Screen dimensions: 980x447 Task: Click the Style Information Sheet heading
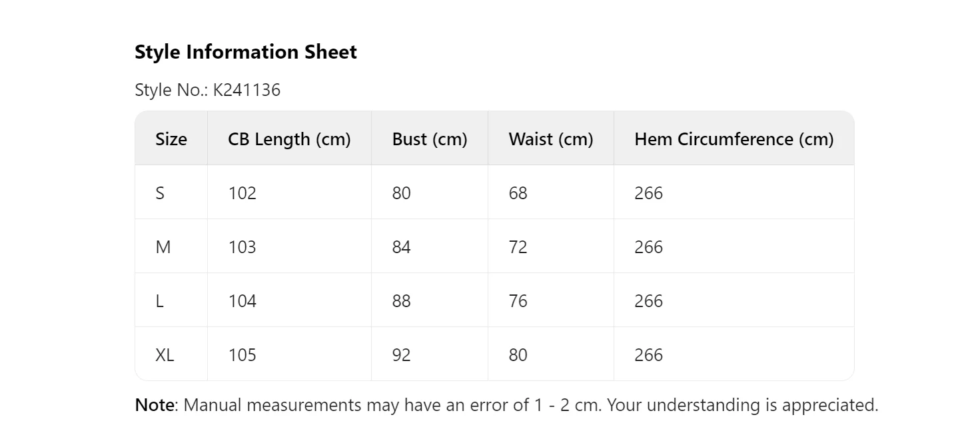point(245,52)
